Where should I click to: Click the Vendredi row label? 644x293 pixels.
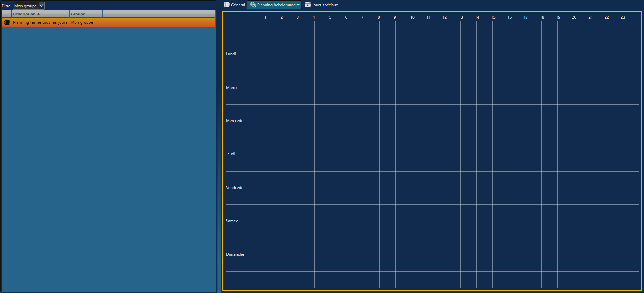pos(234,188)
